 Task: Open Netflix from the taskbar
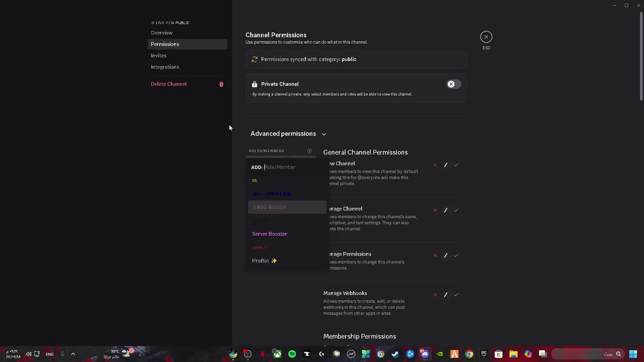click(x=263, y=354)
